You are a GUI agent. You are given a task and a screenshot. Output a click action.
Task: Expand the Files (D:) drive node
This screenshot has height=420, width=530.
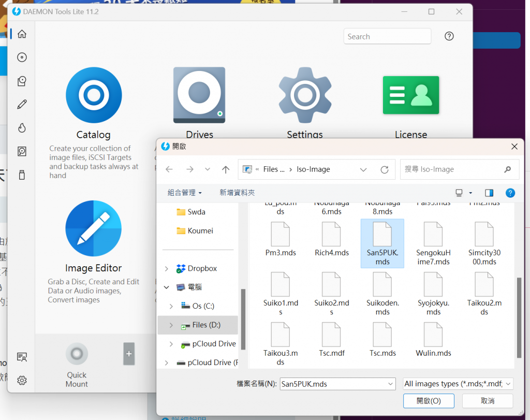coord(171,325)
